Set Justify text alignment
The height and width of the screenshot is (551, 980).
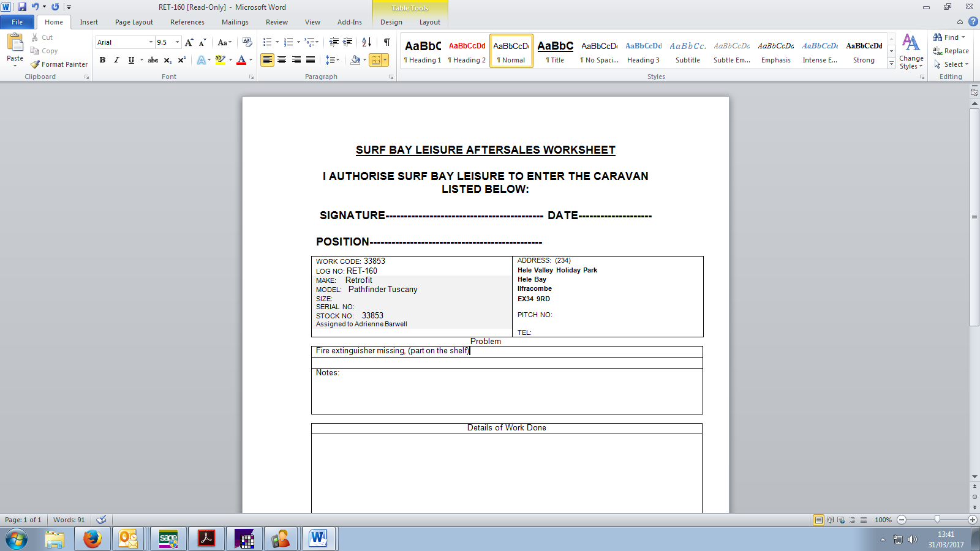point(311,60)
